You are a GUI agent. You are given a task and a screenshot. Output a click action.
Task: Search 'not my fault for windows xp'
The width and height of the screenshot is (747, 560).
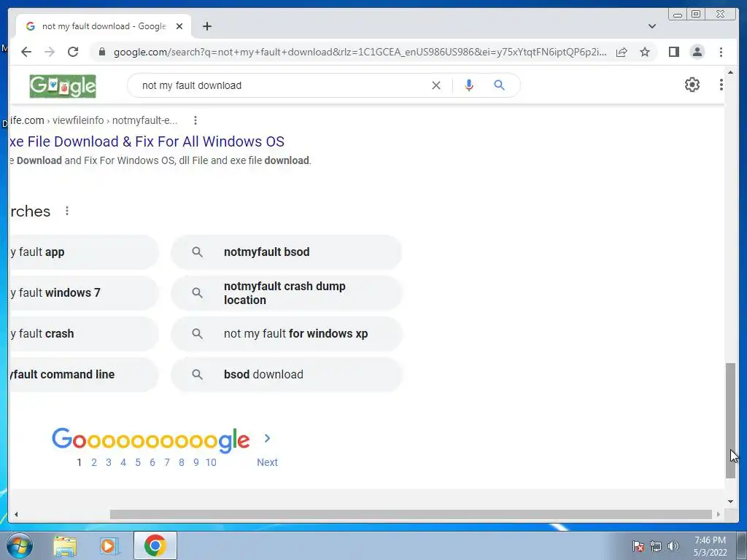(x=286, y=334)
